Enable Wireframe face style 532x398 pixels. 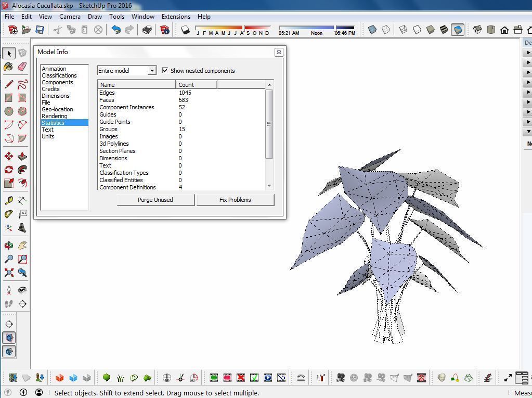[x=404, y=30]
